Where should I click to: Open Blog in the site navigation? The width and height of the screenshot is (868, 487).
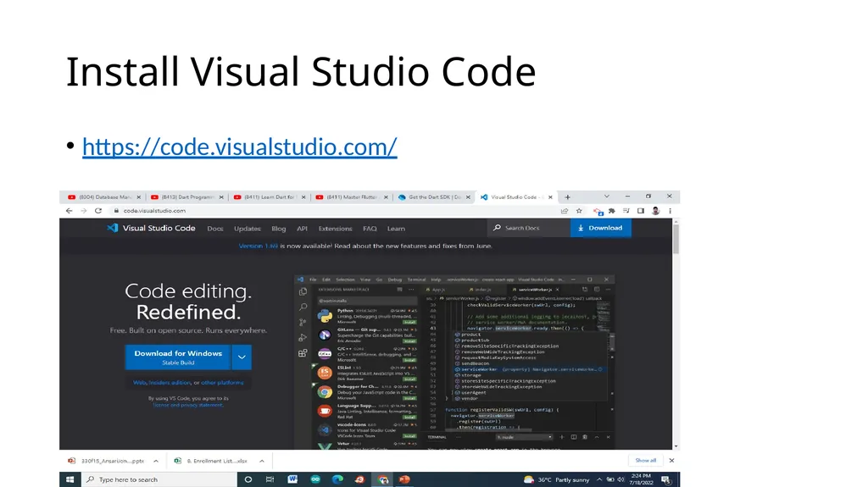pyautogui.click(x=278, y=229)
